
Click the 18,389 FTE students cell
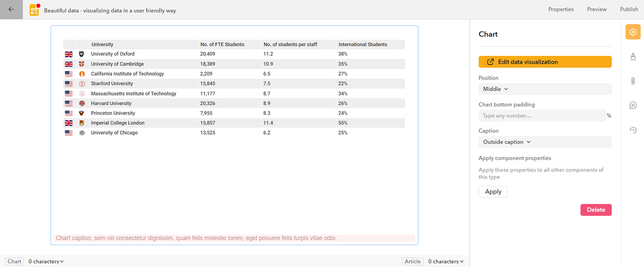point(208,64)
